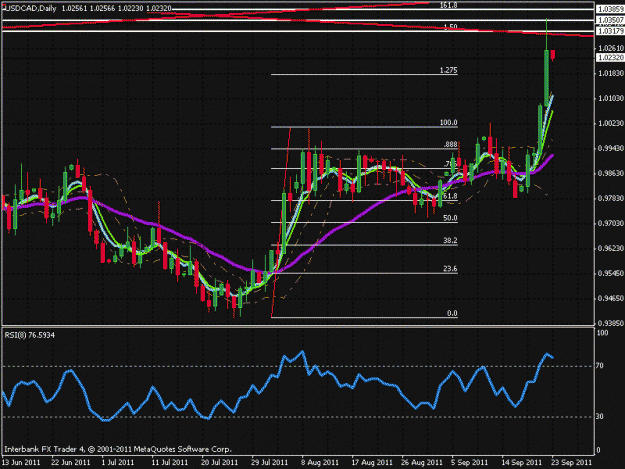This screenshot has height=469, width=625.
Task: Click the 0.95450 price axis value
Action: click(611, 273)
